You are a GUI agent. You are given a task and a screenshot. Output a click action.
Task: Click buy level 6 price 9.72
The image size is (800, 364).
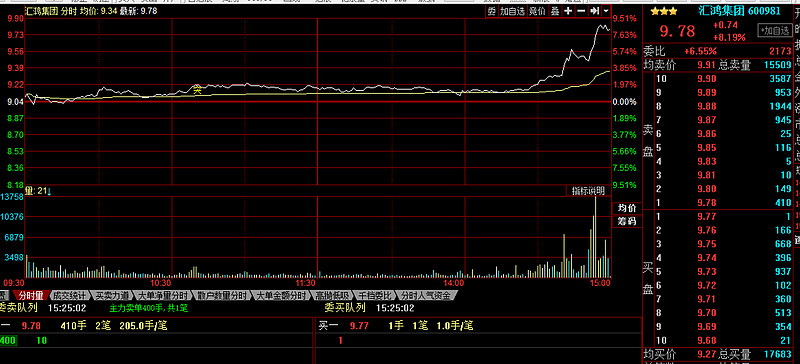707,285
